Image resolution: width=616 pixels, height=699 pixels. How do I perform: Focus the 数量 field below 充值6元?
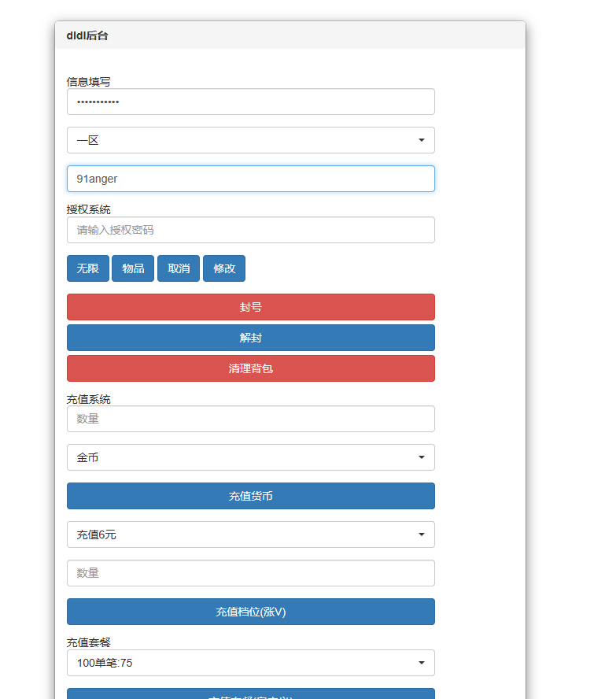point(250,573)
